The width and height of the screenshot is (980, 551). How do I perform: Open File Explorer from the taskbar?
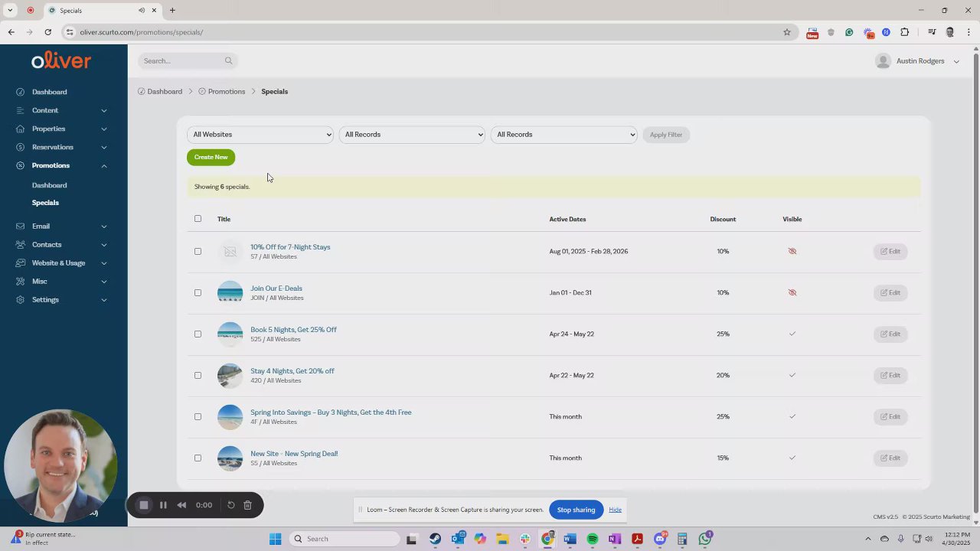[x=502, y=539]
